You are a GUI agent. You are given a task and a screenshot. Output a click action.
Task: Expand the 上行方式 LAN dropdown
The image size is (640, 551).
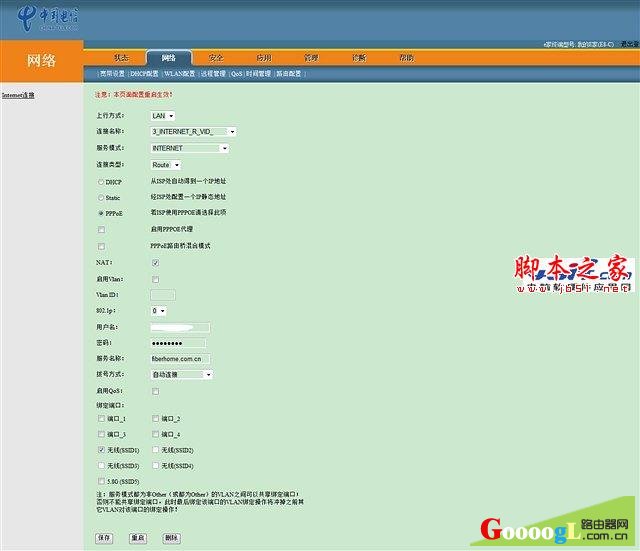163,116
